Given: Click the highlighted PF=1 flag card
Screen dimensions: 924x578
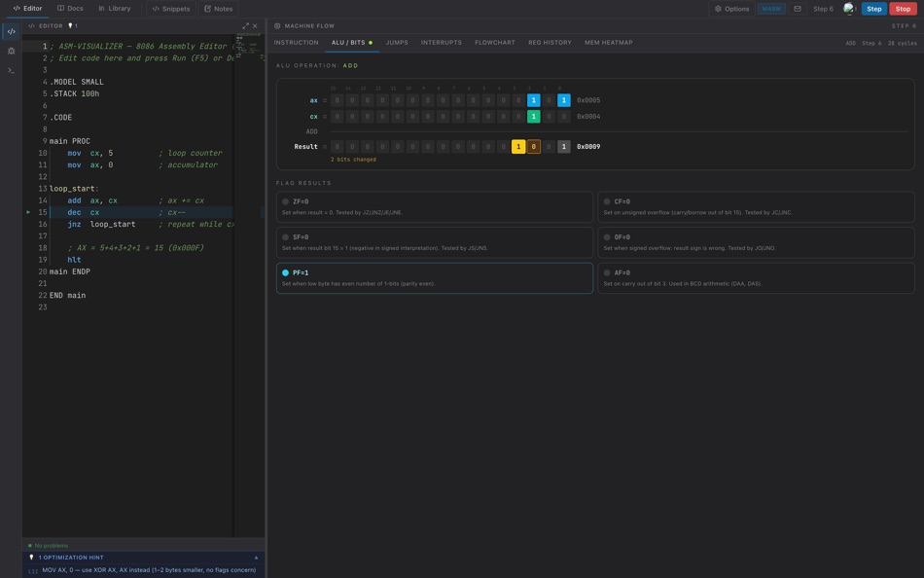Looking at the screenshot, I should (x=435, y=277).
